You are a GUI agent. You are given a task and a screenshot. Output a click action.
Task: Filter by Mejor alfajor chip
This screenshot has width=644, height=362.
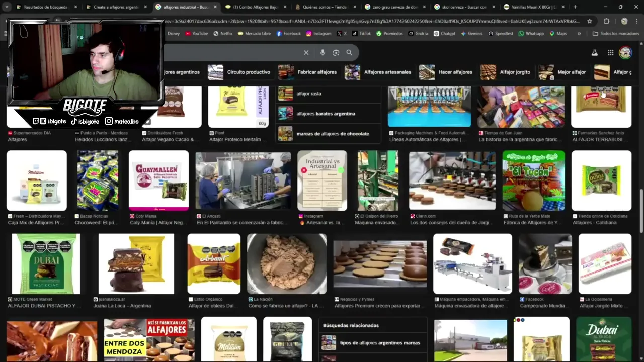[562, 72]
